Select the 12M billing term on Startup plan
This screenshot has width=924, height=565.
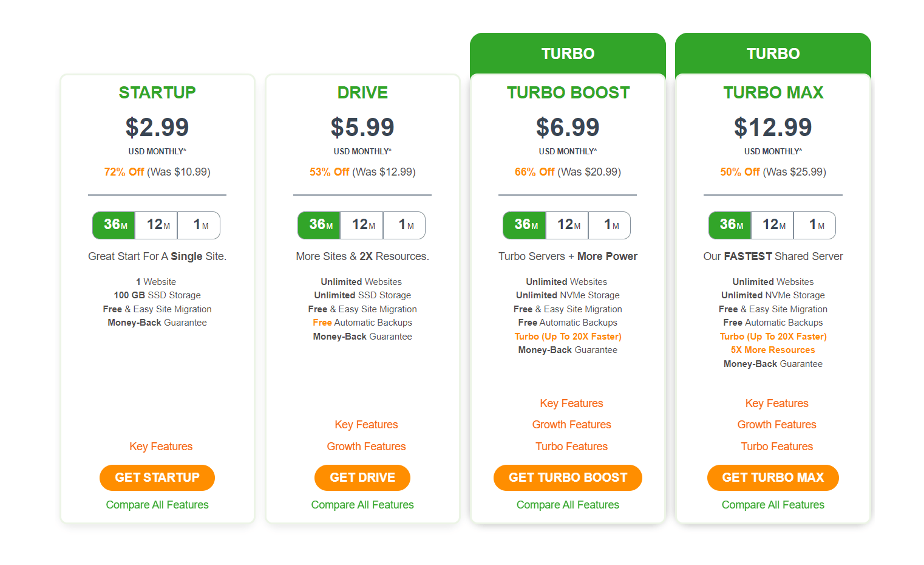pyautogui.click(x=156, y=225)
